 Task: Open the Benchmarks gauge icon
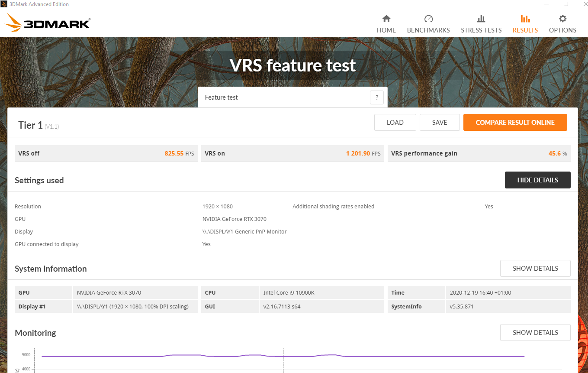pos(428,19)
